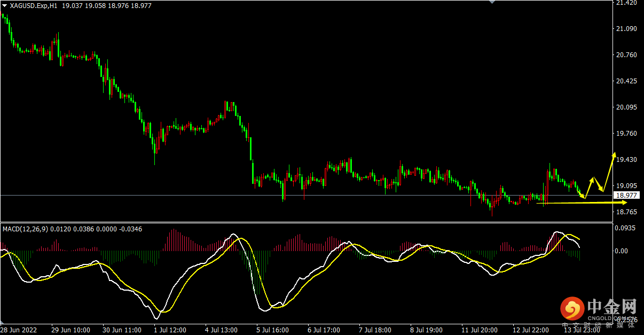Click the 19.760 price scale label
644x335 pixels.
626,134
